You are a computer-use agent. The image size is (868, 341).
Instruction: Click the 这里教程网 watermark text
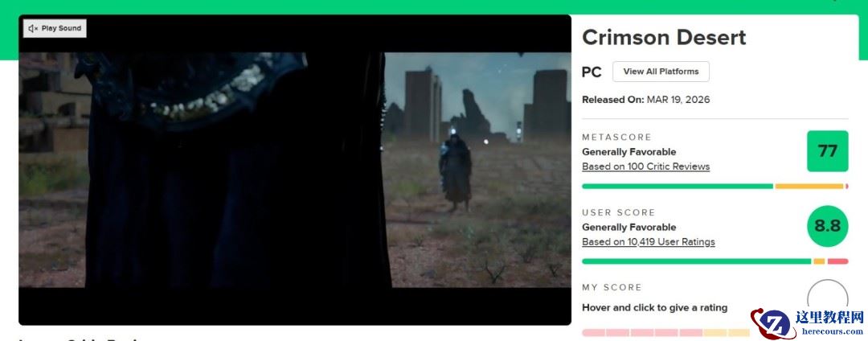point(829,317)
